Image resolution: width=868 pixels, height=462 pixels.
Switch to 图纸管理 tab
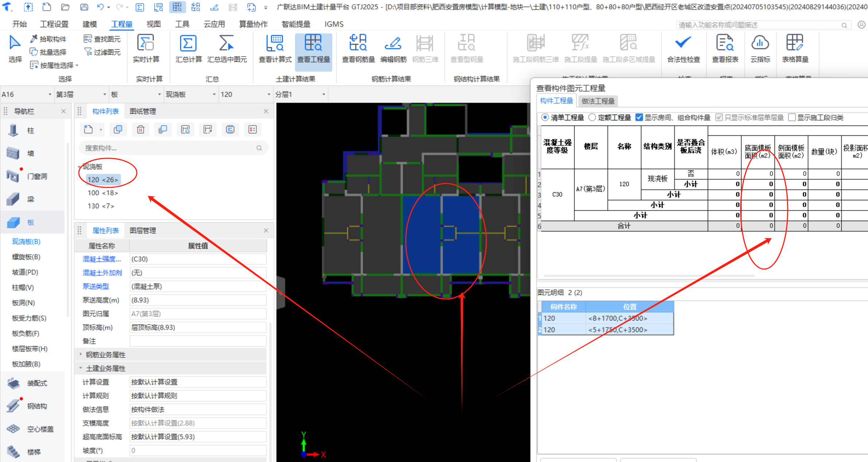[x=143, y=111]
